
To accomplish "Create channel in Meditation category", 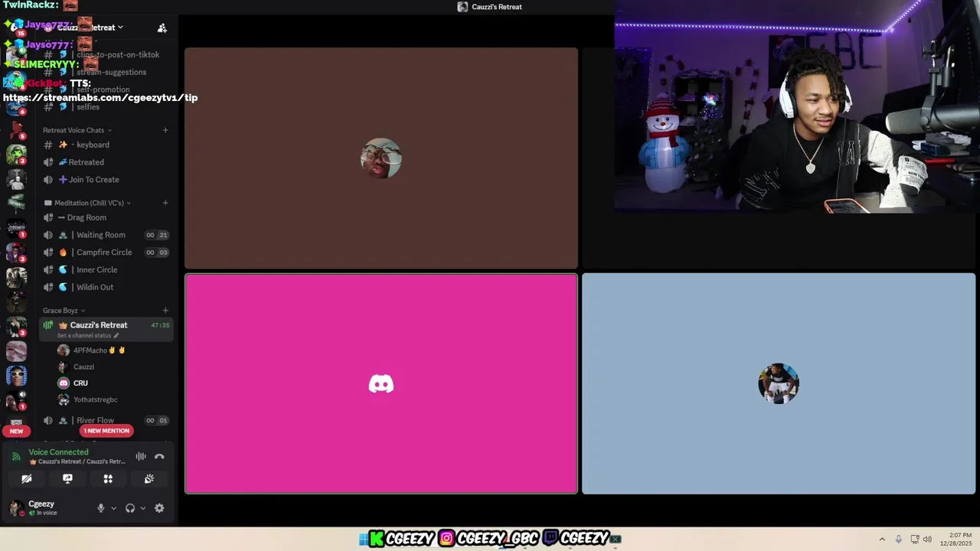I will 165,203.
